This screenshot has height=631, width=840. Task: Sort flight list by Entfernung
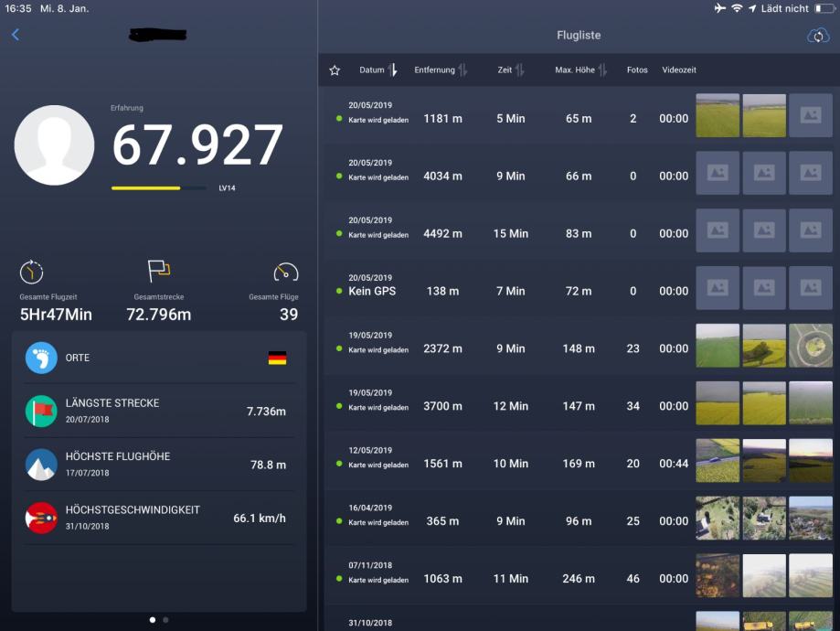(441, 70)
